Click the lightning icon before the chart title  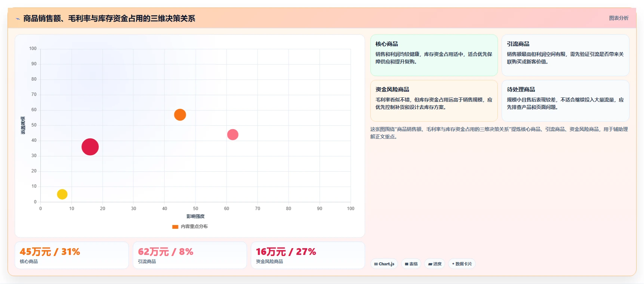pyautogui.click(x=18, y=19)
